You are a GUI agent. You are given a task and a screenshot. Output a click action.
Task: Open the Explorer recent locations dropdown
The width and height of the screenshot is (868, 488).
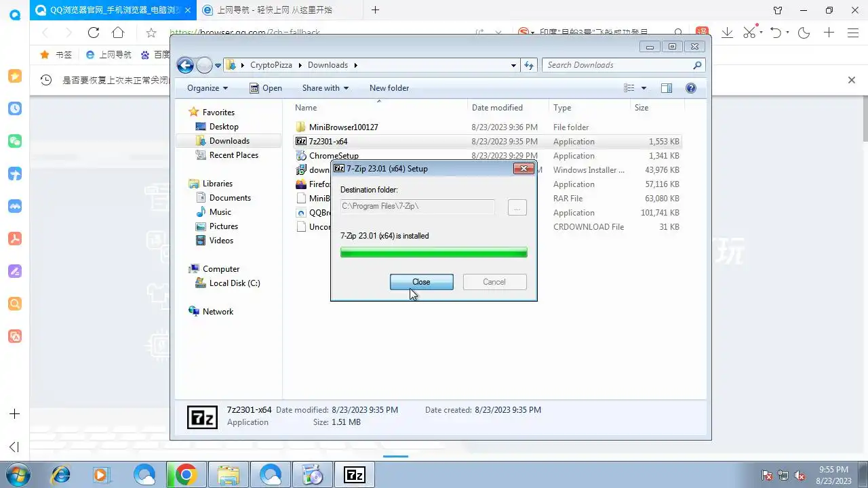[x=218, y=66]
